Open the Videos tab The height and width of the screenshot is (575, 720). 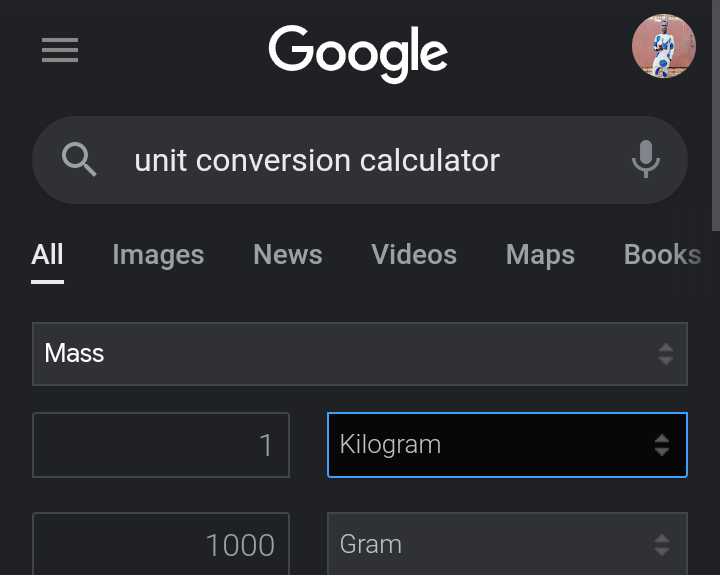click(x=414, y=255)
